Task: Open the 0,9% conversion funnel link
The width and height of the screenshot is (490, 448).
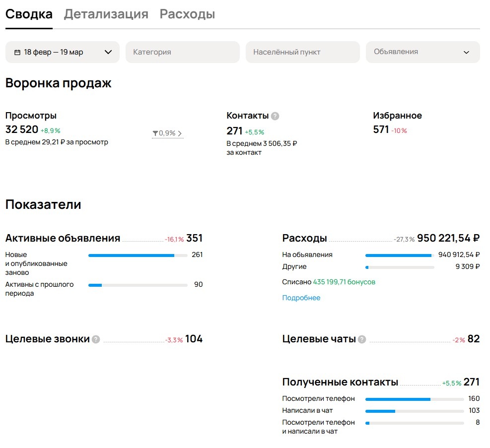Action: (x=167, y=133)
